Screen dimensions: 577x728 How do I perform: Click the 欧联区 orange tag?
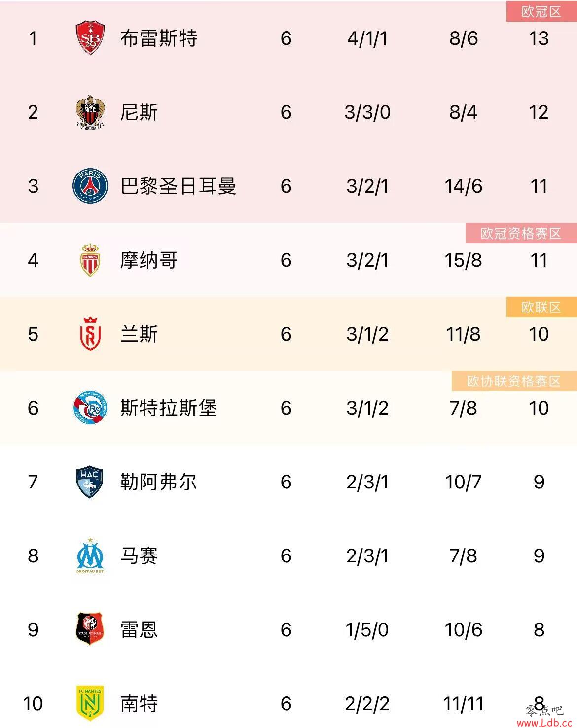coord(541,307)
